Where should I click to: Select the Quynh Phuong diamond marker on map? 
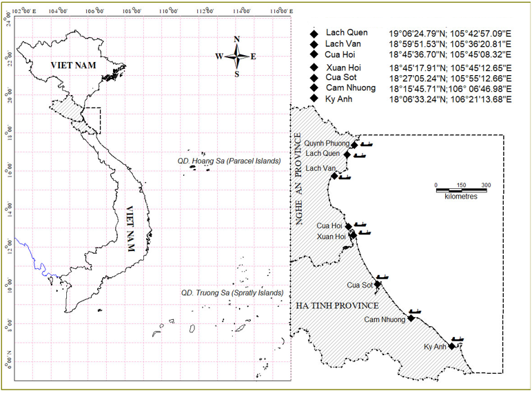pyautogui.click(x=354, y=145)
